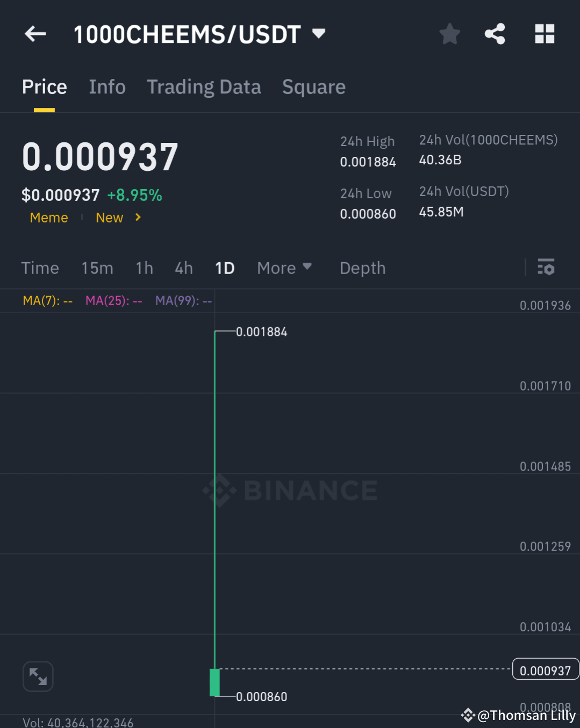The width and height of the screenshot is (580, 728).
Task: Toggle the MA(25) moving average
Action: pyautogui.click(x=114, y=301)
